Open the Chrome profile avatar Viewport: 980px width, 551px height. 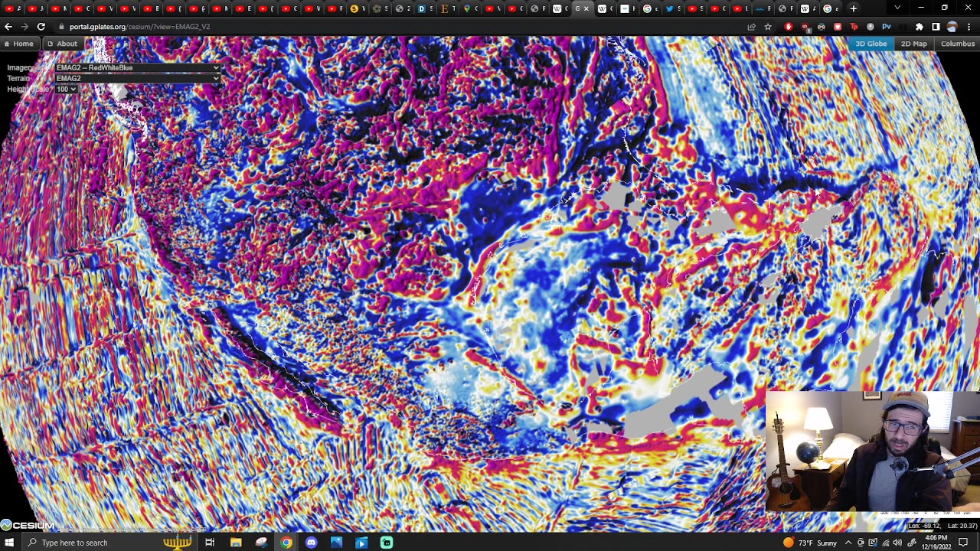(x=952, y=27)
